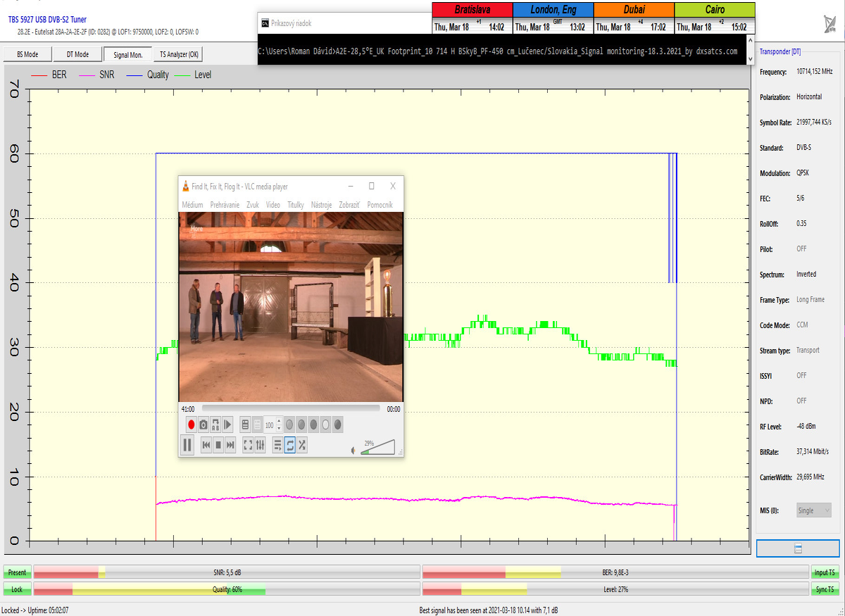Screen dimensions: 845x616
Task: Pause the video in VLC
Action: [187, 445]
